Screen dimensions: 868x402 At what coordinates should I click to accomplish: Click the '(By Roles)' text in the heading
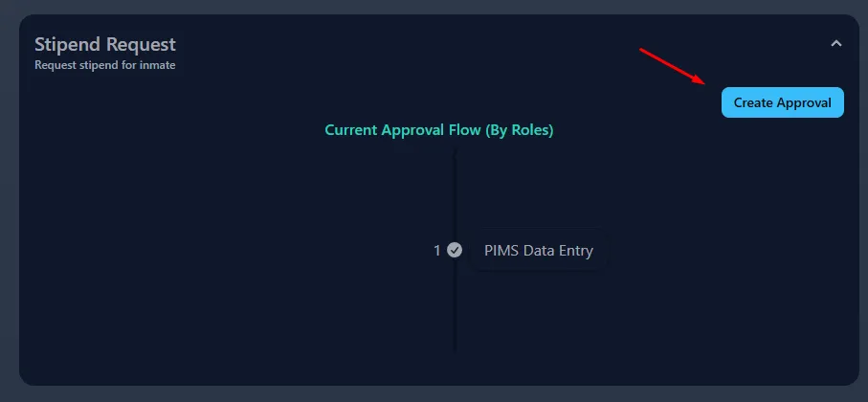click(x=520, y=130)
